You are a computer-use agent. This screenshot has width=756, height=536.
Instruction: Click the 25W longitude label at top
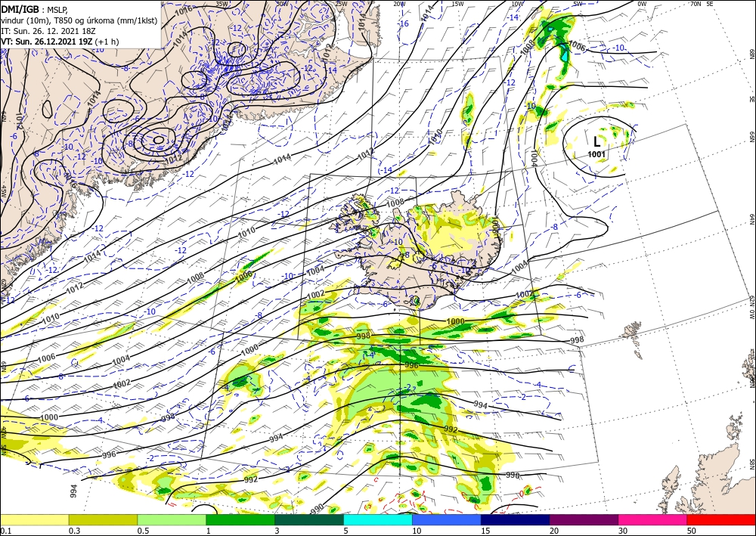coord(341,4)
